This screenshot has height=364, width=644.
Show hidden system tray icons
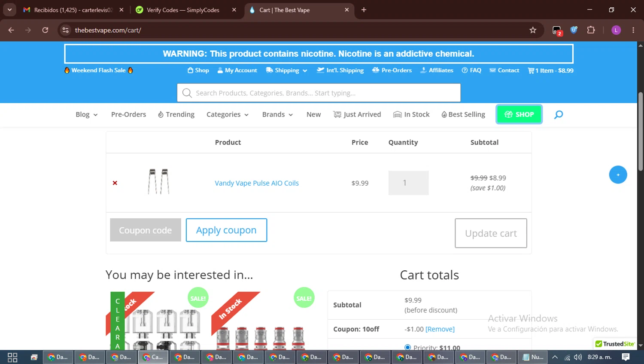click(555, 357)
